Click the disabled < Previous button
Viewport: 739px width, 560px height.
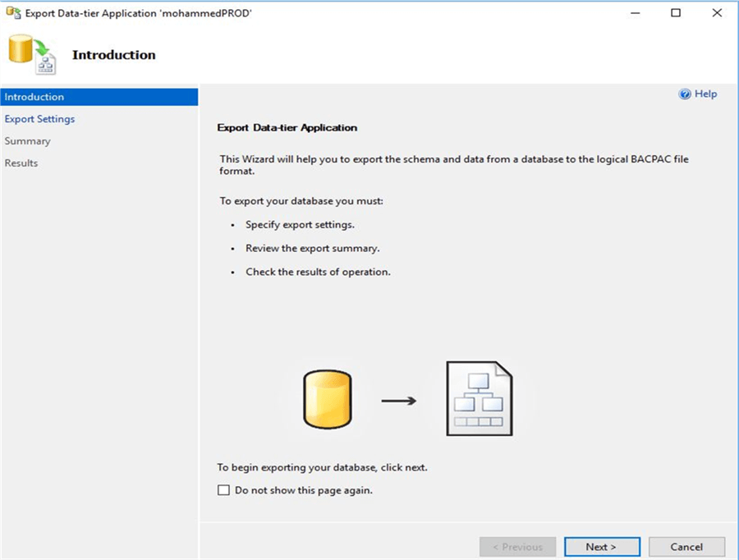(x=517, y=547)
